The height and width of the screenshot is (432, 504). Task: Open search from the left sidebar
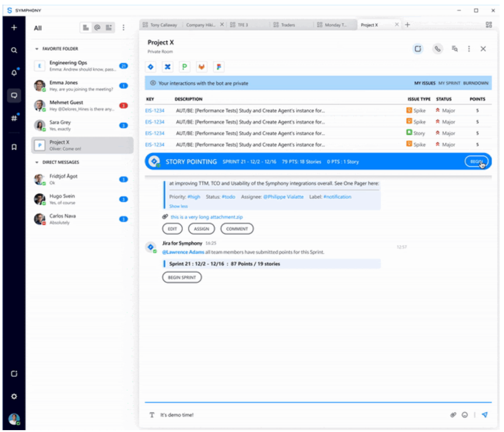14,50
